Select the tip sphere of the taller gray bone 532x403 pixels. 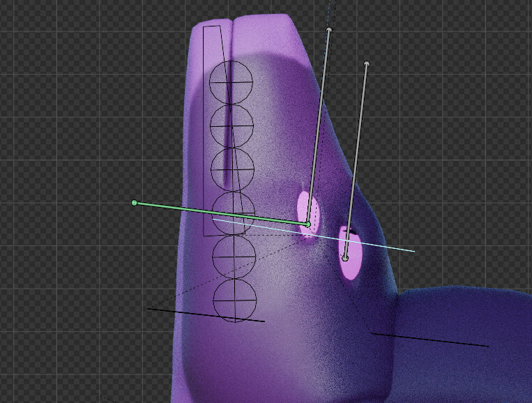[329, 30]
